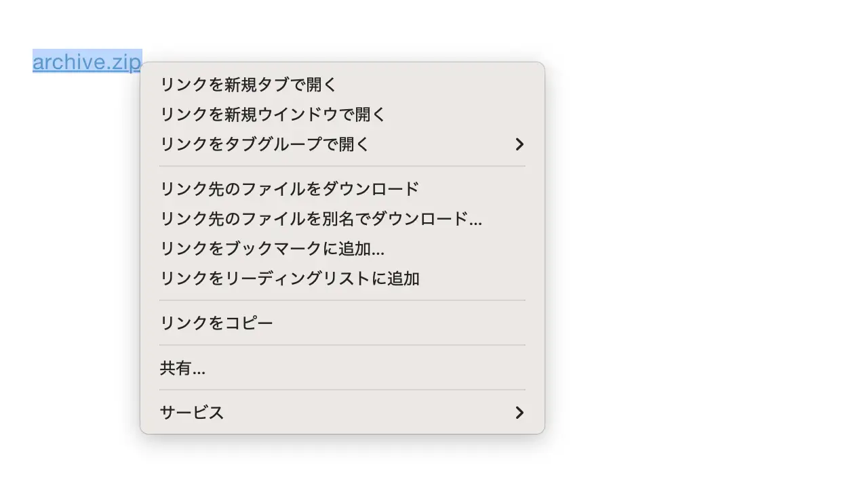Screen dimensions: 868x488
Task: Open the 共有… share option
Action: 182,368
